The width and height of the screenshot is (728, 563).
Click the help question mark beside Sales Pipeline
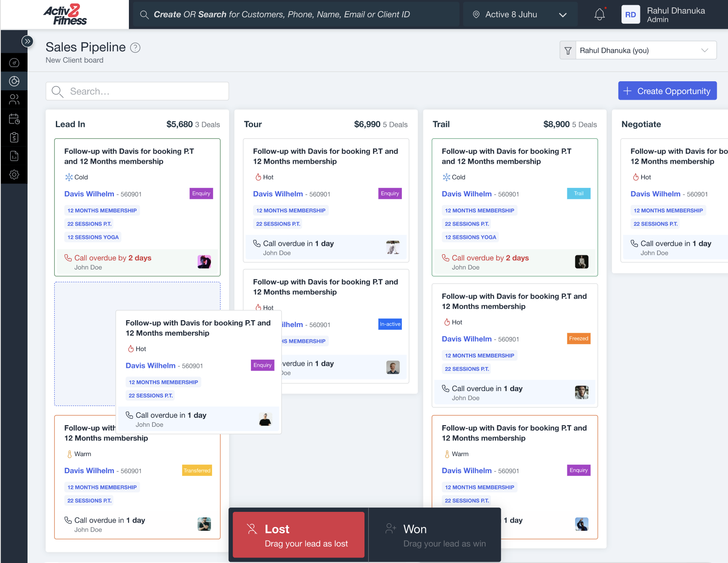(x=135, y=48)
